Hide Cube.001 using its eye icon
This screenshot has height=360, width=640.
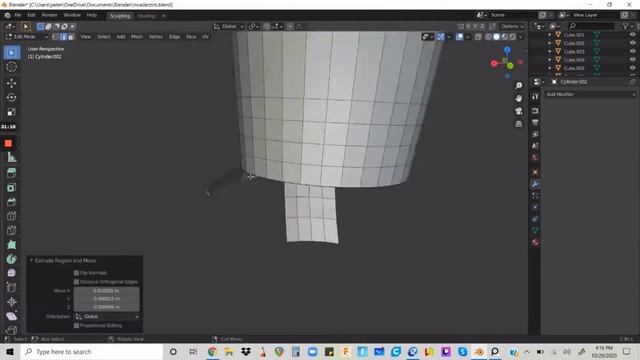(x=633, y=35)
